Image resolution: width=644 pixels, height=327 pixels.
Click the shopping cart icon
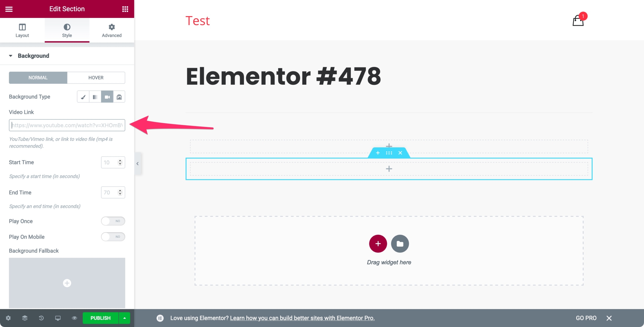(578, 20)
